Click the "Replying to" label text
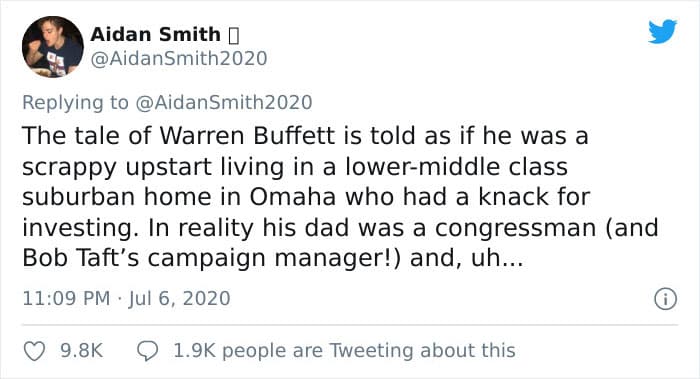The height and width of the screenshot is (379, 700). (75, 103)
